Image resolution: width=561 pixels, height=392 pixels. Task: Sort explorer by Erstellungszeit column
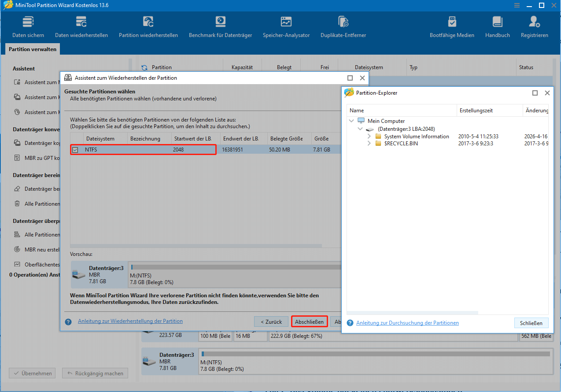[490, 111]
